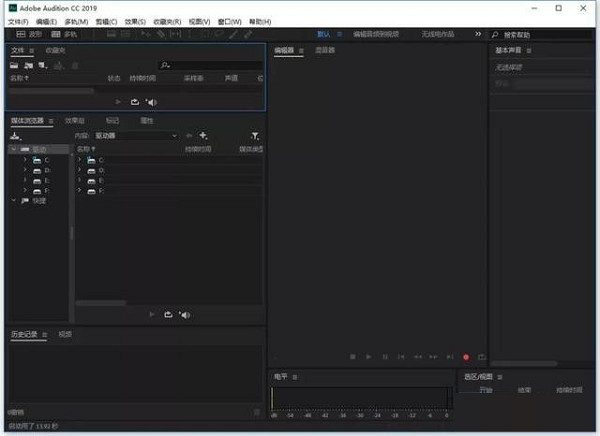The height and width of the screenshot is (436, 600).
Task: Toggle Auto-play speaker in Files panel
Action: coord(151,102)
